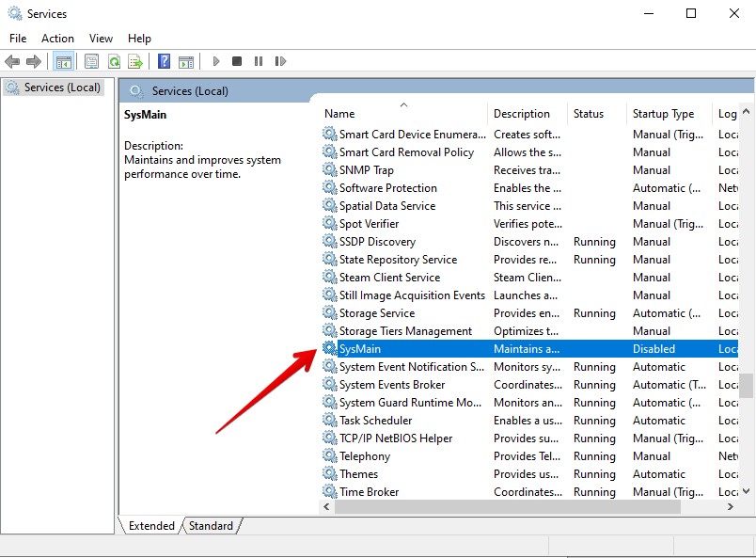This screenshot has height=558, width=756.
Task: Click the Forward arrow toolbar icon
Action: [34, 61]
